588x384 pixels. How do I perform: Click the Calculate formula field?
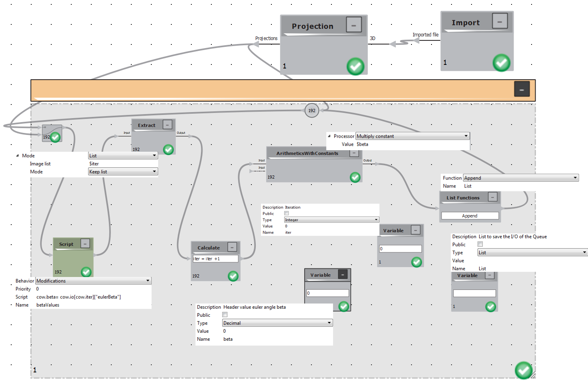215,259
